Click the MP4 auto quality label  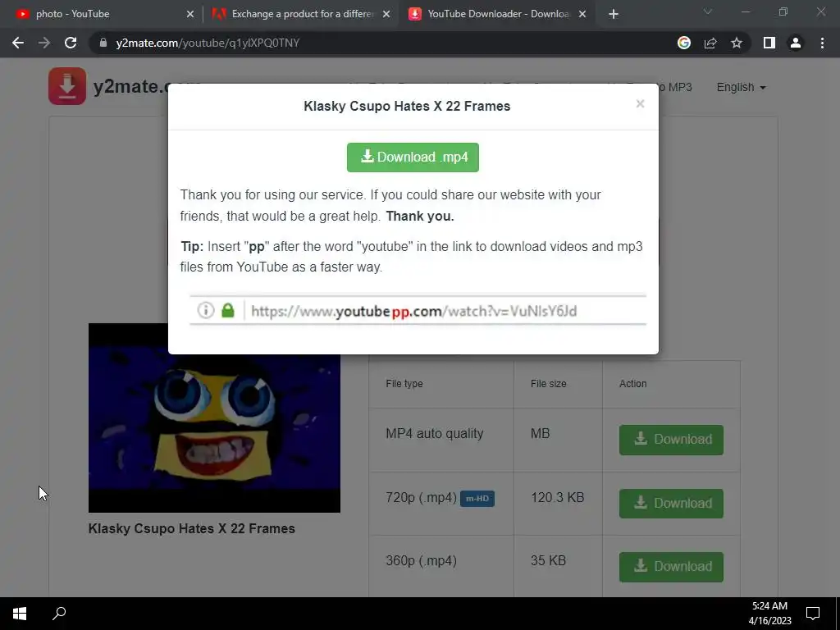pyautogui.click(x=435, y=433)
